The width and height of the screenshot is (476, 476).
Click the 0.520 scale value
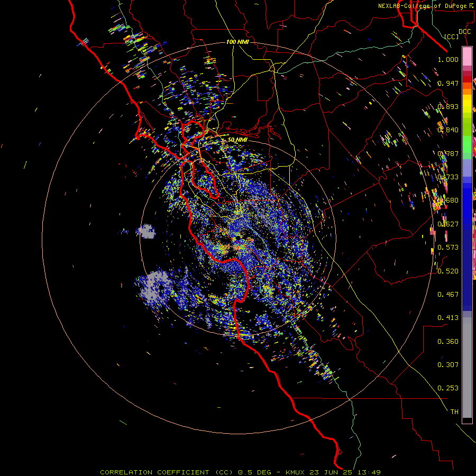tap(448, 271)
